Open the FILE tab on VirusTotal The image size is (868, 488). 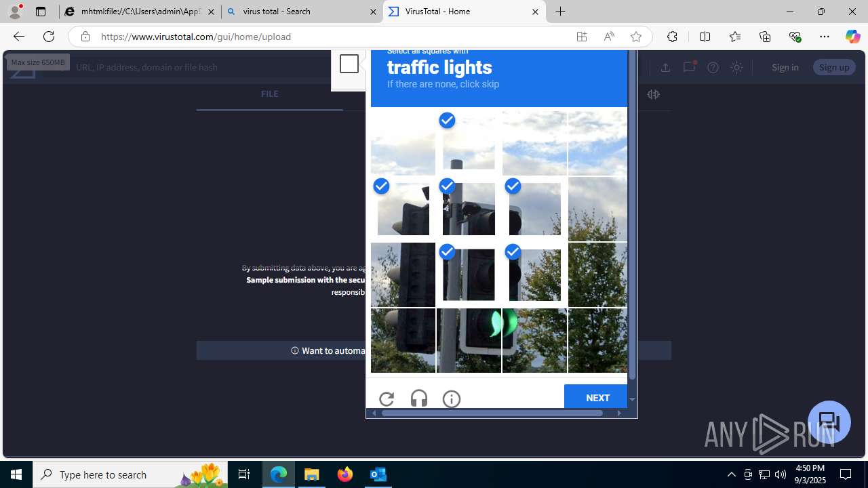(x=269, y=94)
